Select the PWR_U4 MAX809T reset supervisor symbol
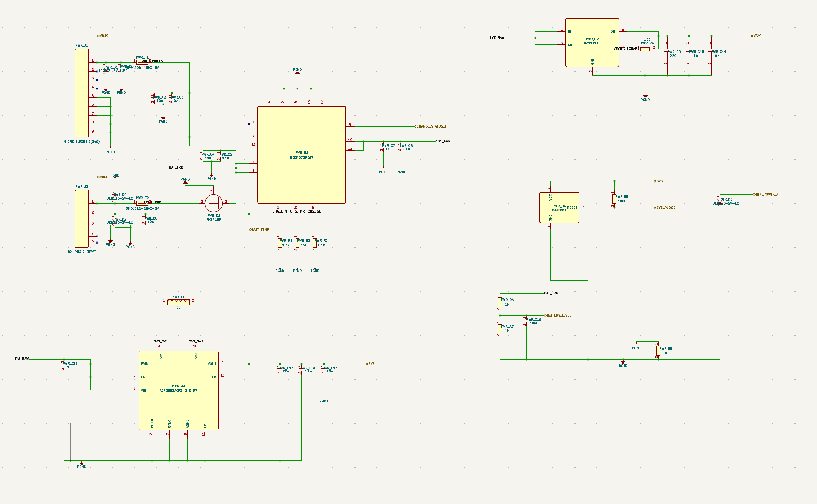Screen dimensions: 817x504 pyautogui.click(x=559, y=208)
